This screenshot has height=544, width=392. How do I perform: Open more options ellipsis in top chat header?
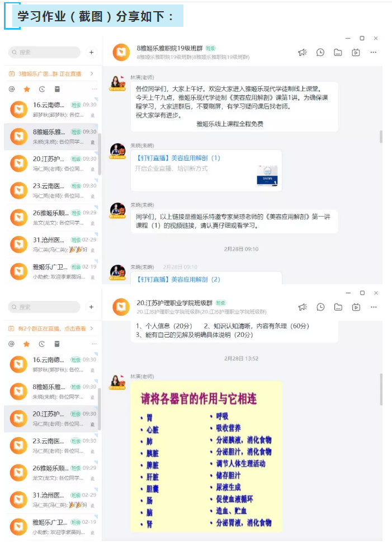pyautogui.click(x=374, y=53)
